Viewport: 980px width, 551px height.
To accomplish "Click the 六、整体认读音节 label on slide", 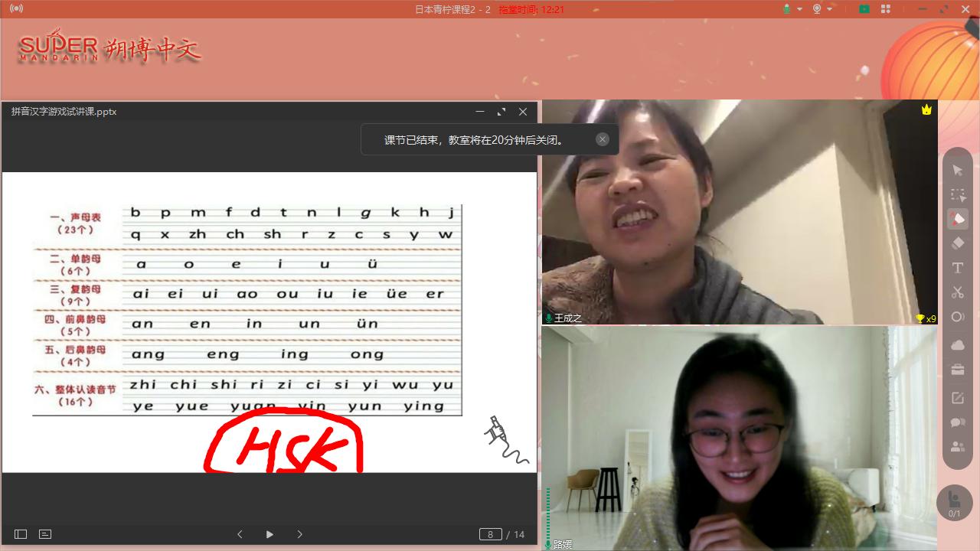I will click(75, 390).
